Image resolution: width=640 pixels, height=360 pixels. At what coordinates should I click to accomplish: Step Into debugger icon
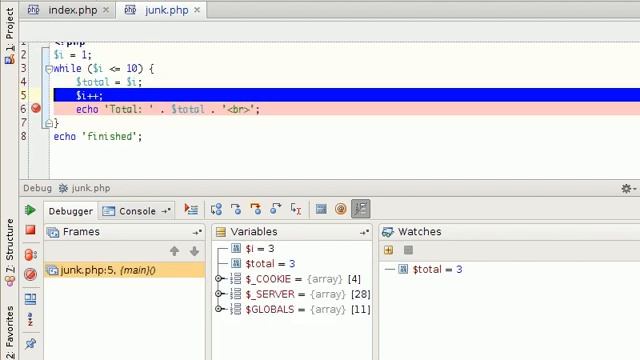236,209
